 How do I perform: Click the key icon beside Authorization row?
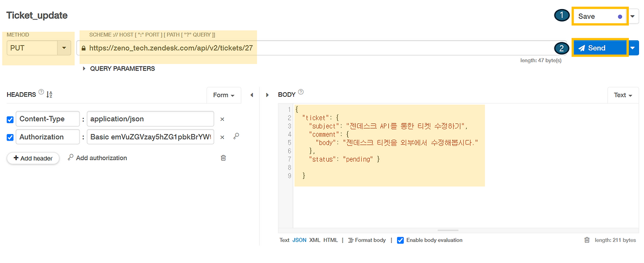click(236, 137)
